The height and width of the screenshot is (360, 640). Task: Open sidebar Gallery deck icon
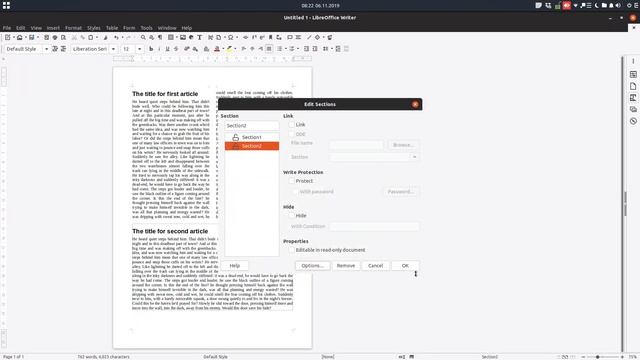pyautogui.click(x=633, y=109)
